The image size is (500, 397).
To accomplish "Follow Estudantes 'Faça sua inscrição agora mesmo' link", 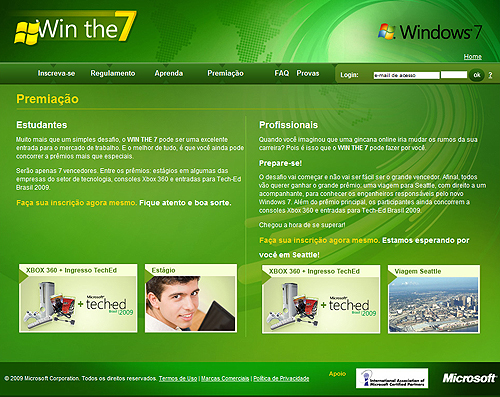I will point(76,203).
